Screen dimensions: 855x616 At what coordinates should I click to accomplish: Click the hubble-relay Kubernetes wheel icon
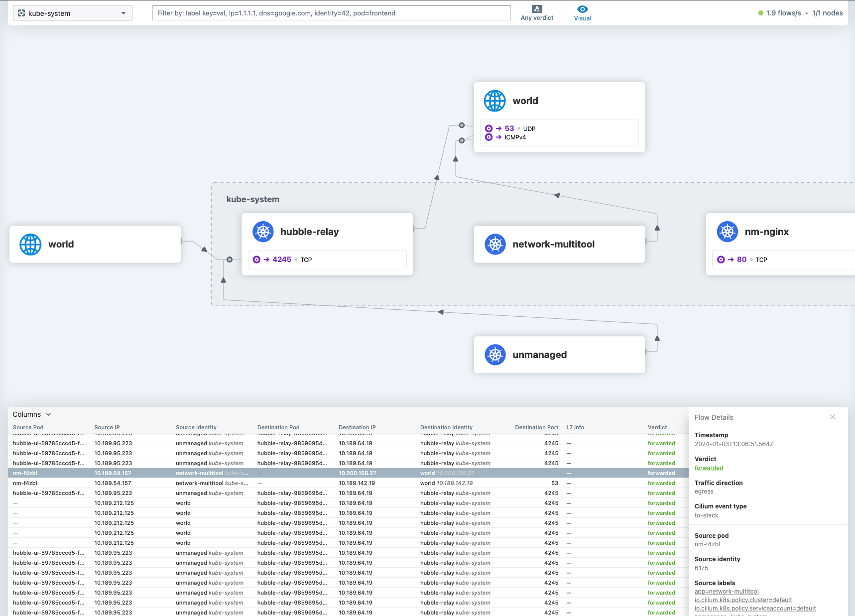(263, 232)
